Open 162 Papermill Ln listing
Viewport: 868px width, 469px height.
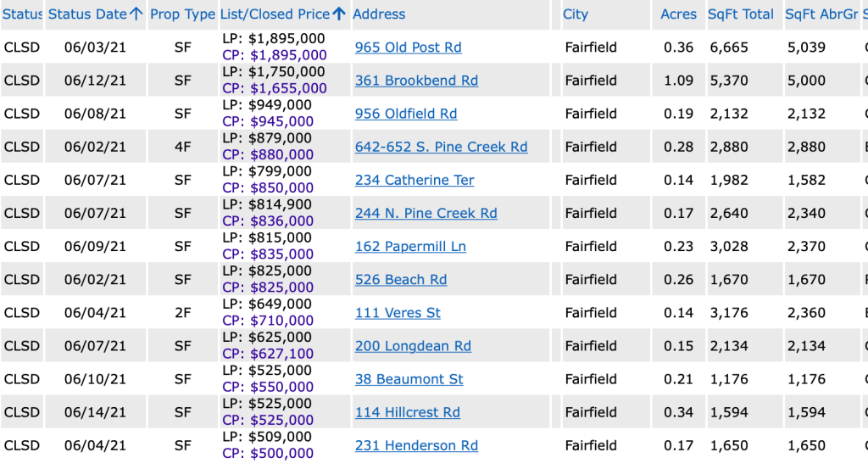(x=410, y=246)
